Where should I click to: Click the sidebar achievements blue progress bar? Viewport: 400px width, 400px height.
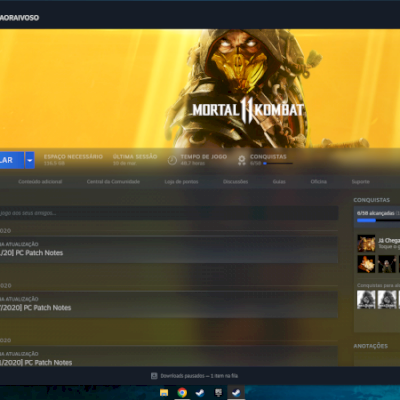point(378,220)
